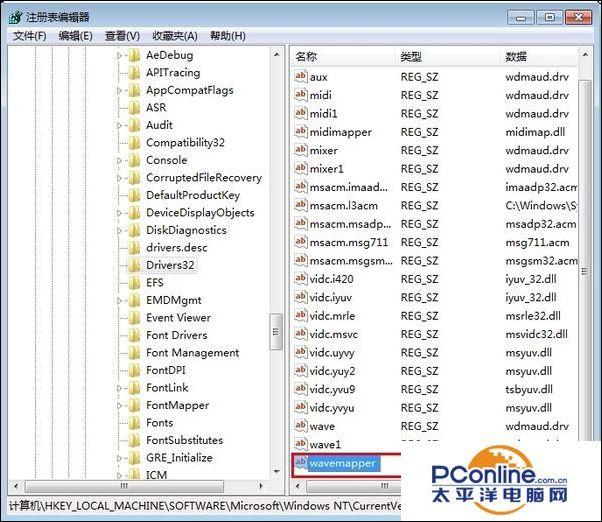
Task: Click the vidc.yvyu string icon
Action: click(x=301, y=408)
